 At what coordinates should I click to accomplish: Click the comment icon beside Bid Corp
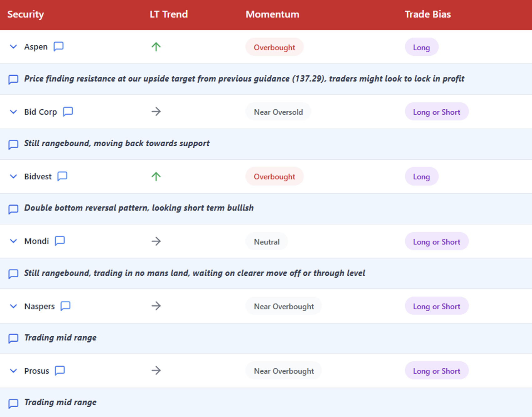(x=68, y=112)
